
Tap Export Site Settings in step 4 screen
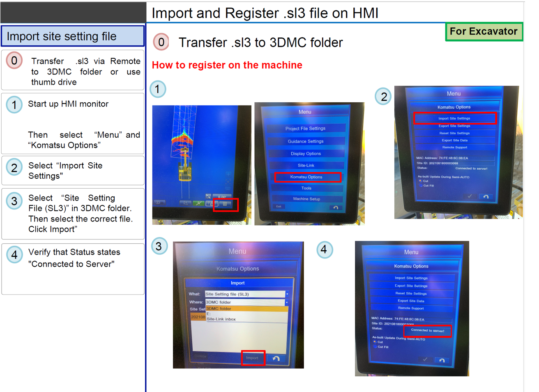[x=412, y=286]
